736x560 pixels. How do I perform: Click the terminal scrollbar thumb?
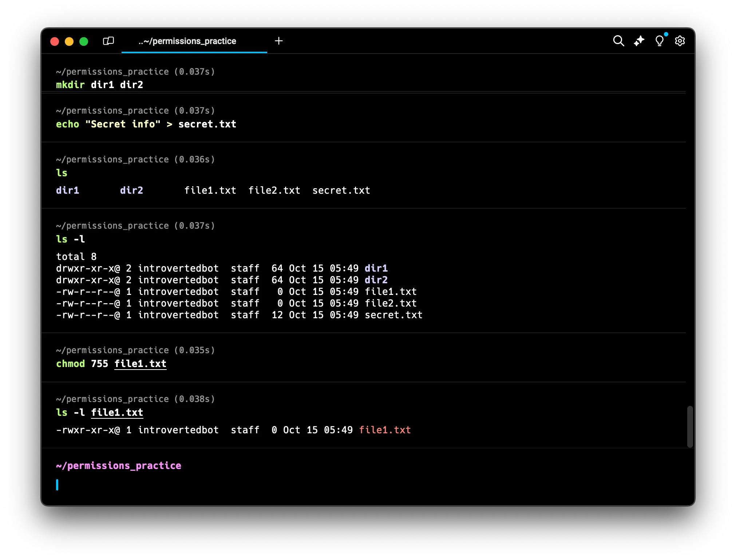[690, 426]
